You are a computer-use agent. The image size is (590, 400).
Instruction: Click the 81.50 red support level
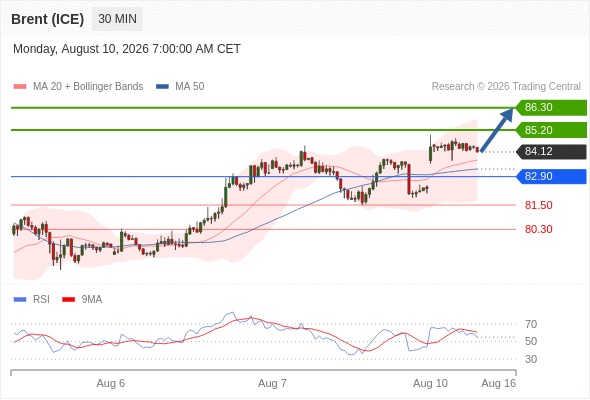538,205
